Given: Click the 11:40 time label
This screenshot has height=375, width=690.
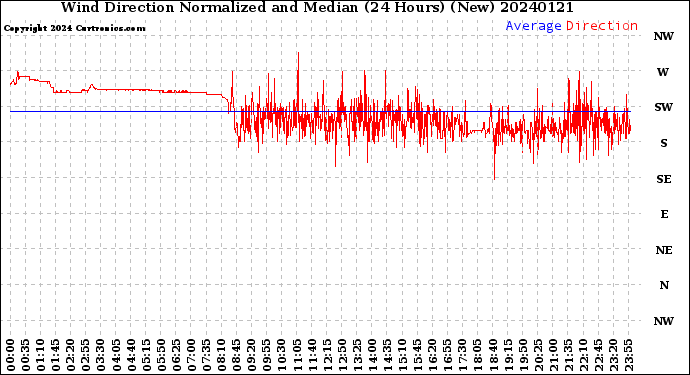Looking at the screenshot, I should pos(312,355).
